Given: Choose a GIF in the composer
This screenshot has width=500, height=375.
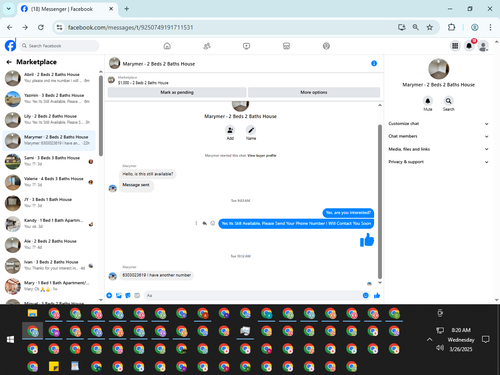Looking at the screenshot, I should [137, 295].
